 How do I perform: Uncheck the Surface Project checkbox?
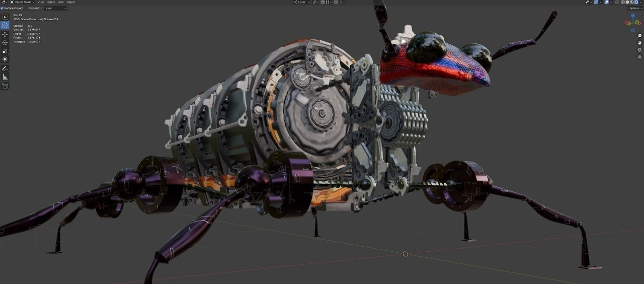[x=2, y=8]
